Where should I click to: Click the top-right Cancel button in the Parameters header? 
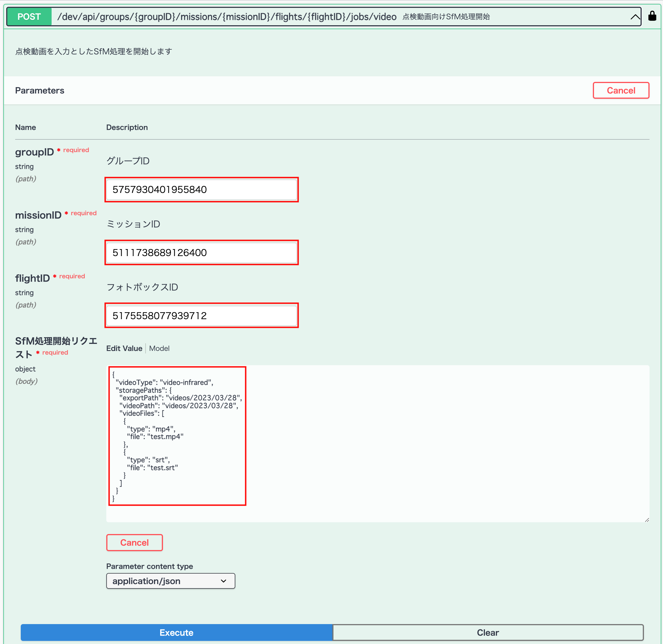click(x=620, y=90)
